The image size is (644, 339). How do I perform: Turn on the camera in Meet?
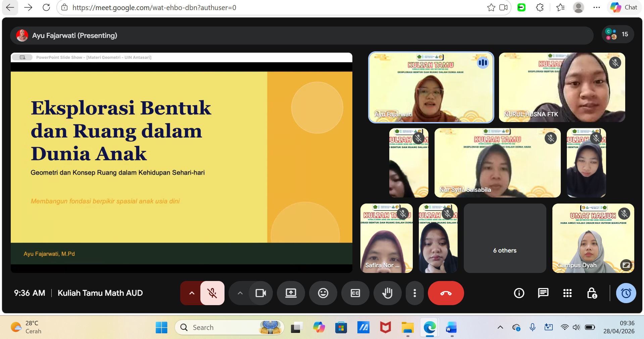pos(261,293)
